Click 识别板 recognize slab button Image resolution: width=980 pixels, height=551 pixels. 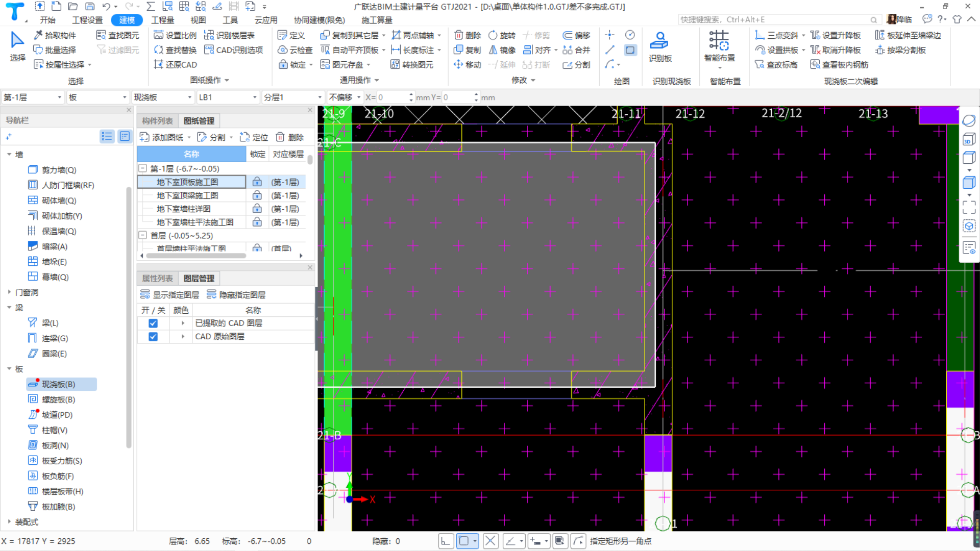(660, 47)
